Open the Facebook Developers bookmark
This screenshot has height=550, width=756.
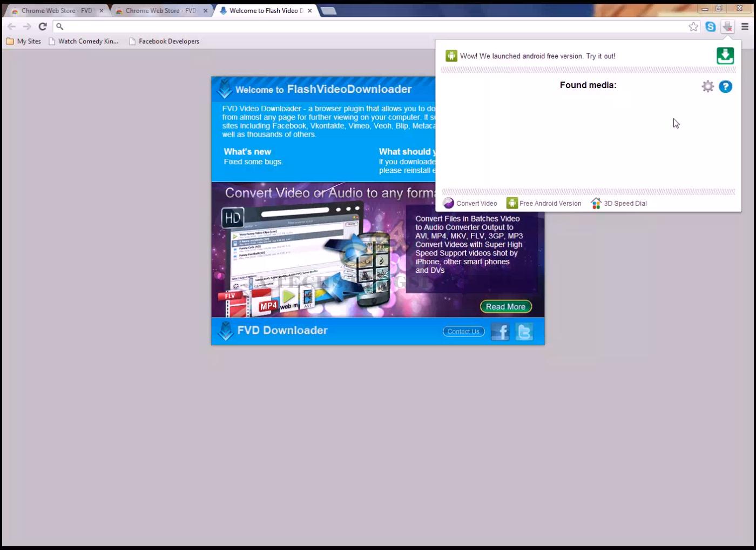pyautogui.click(x=164, y=41)
